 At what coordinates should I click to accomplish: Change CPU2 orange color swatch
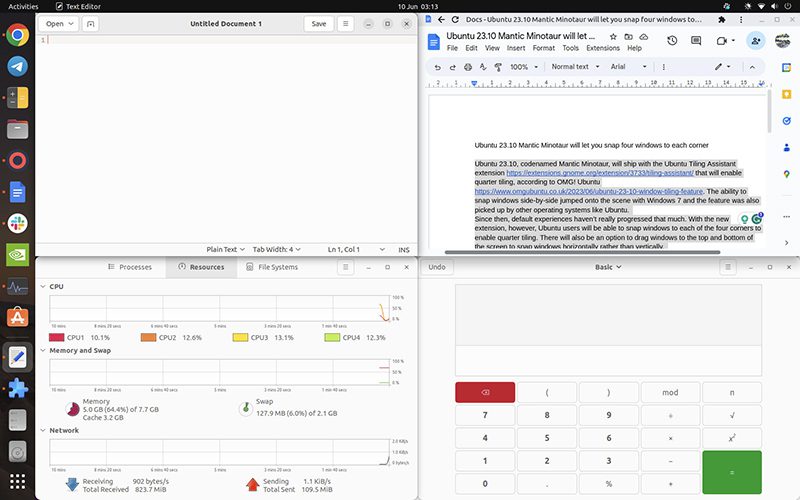coord(148,337)
